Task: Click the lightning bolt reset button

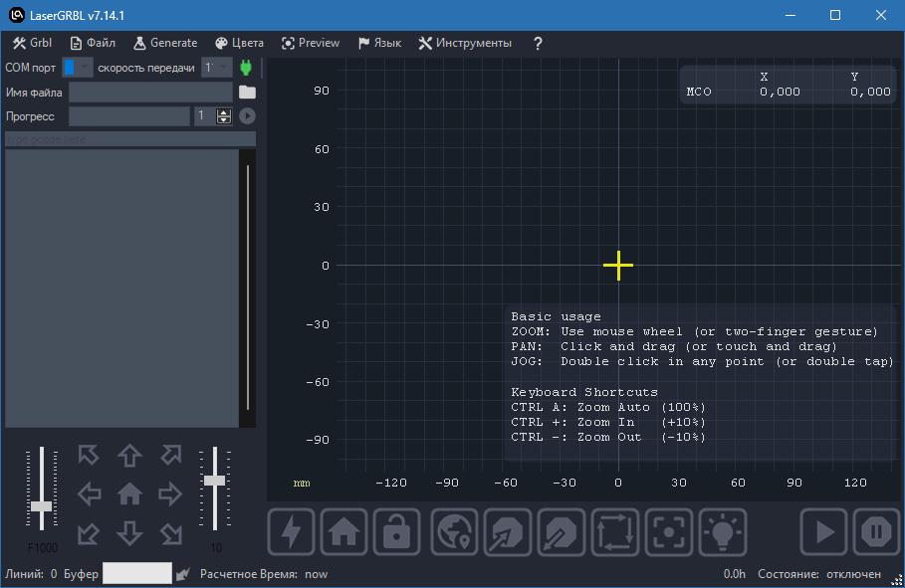Action: 292,531
